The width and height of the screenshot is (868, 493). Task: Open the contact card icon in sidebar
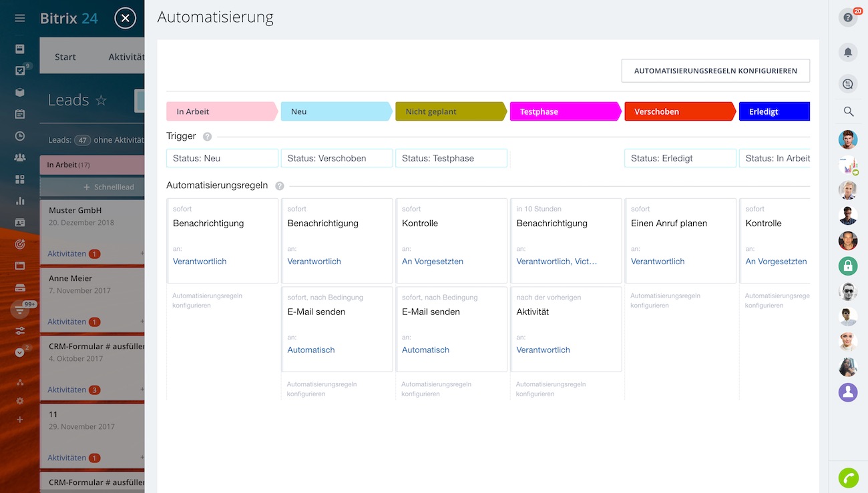[x=20, y=223]
